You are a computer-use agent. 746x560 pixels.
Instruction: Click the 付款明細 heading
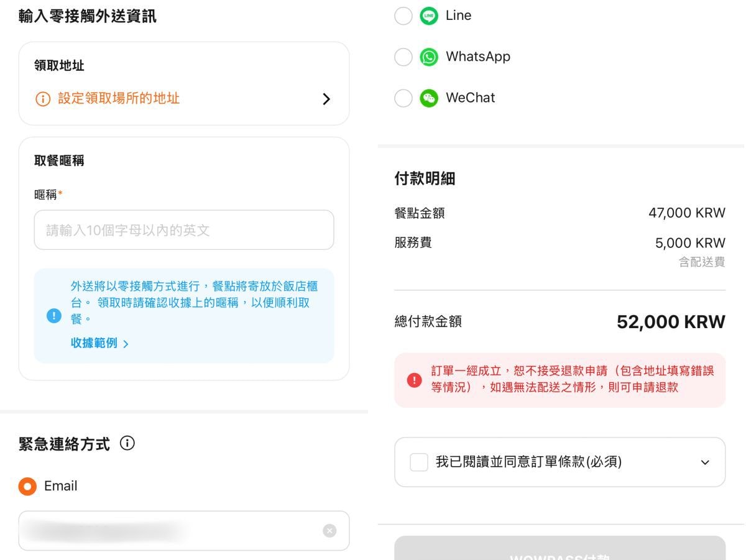(x=425, y=179)
